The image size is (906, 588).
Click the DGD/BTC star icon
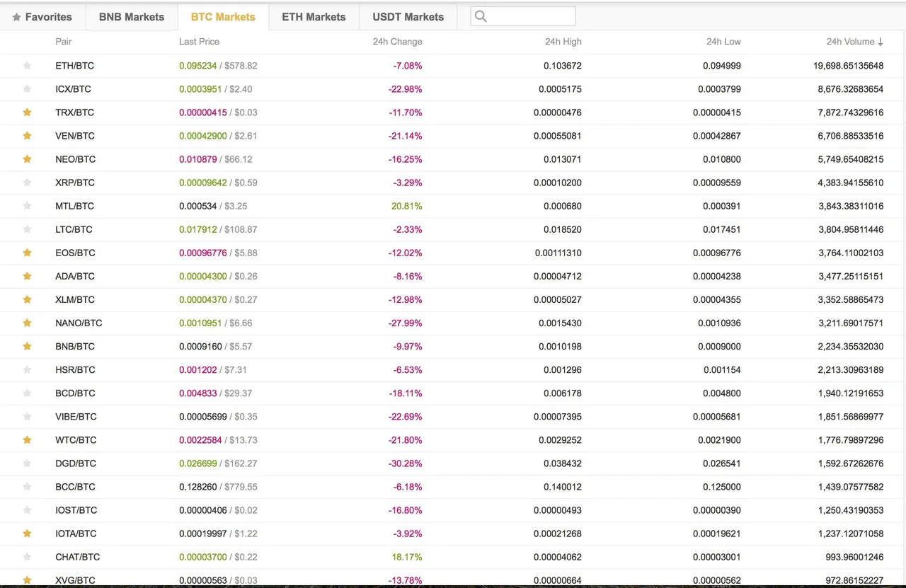tap(27, 463)
